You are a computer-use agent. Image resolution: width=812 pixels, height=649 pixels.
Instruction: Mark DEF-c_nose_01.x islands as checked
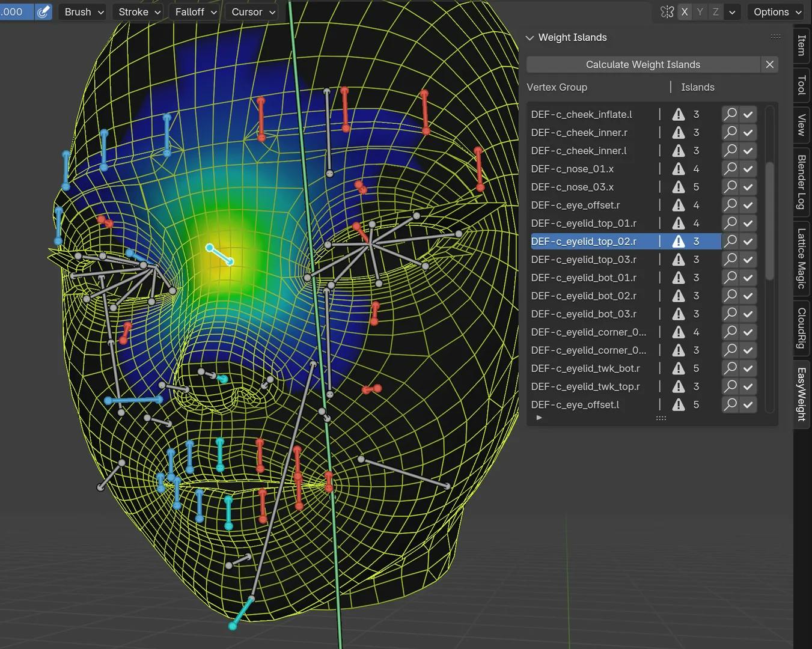point(748,169)
